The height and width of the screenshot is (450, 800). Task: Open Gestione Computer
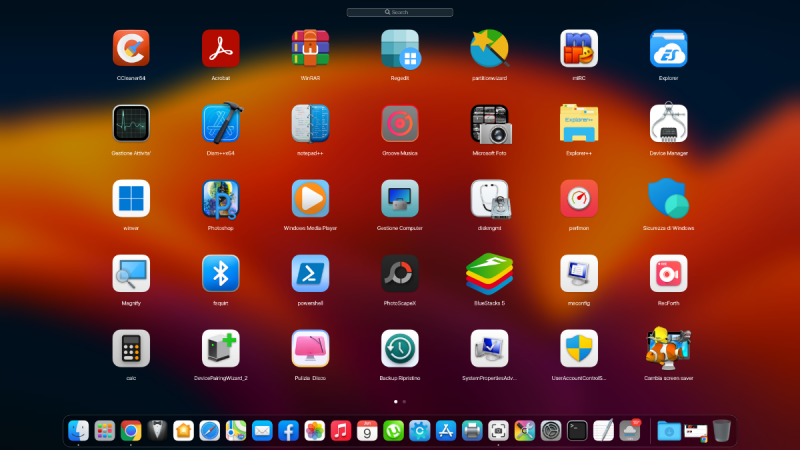pos(400,198)
